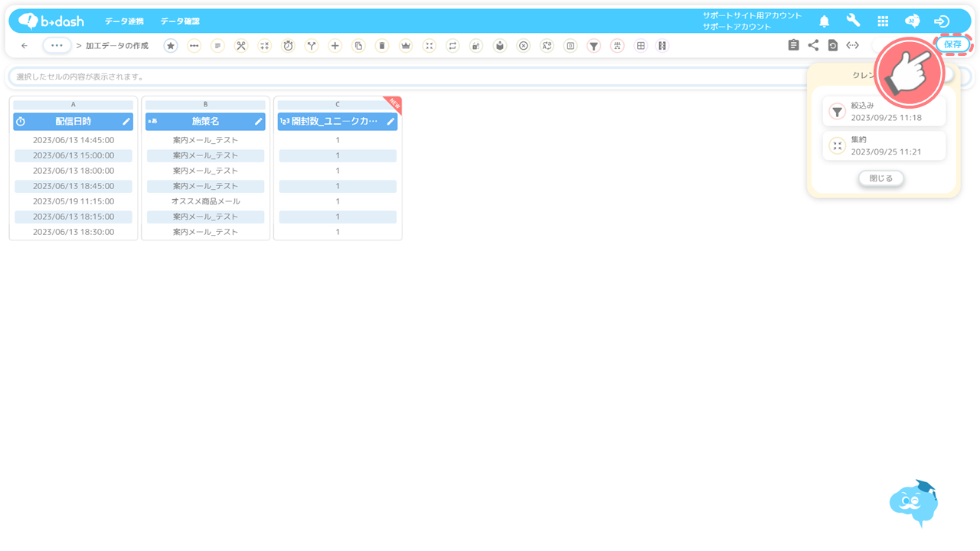This screenshot has width=980, height=551.
Task: Open the notification bell
Action: click(824, 21)
